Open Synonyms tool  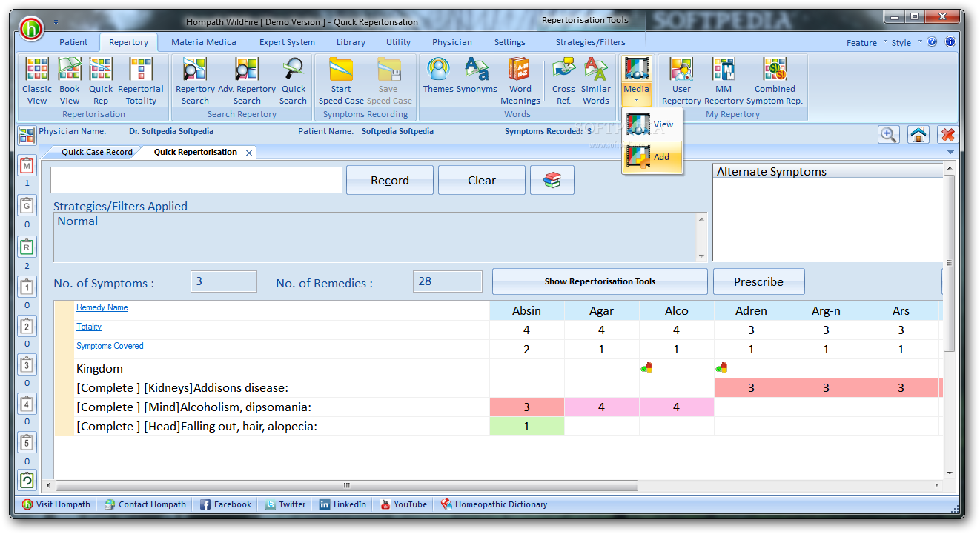tap(477, 76)
